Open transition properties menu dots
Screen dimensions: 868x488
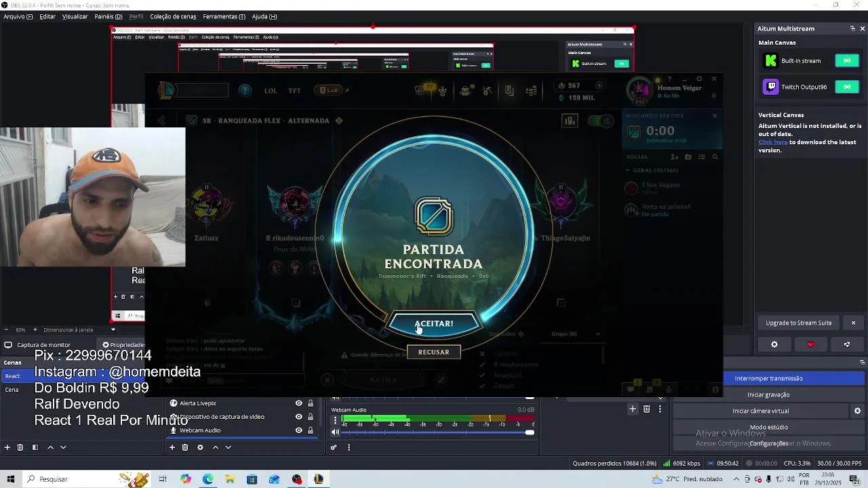pyautogui.click(x=660, y=409)
